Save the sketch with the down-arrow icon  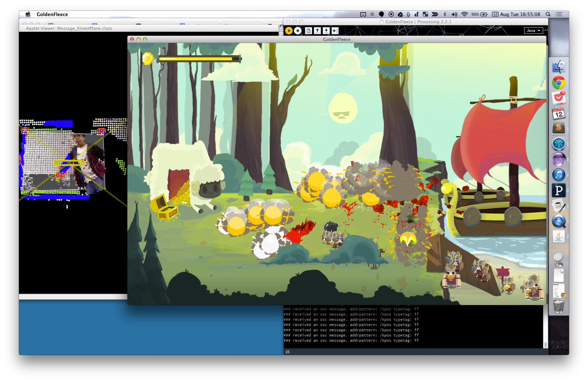point(326,31)
